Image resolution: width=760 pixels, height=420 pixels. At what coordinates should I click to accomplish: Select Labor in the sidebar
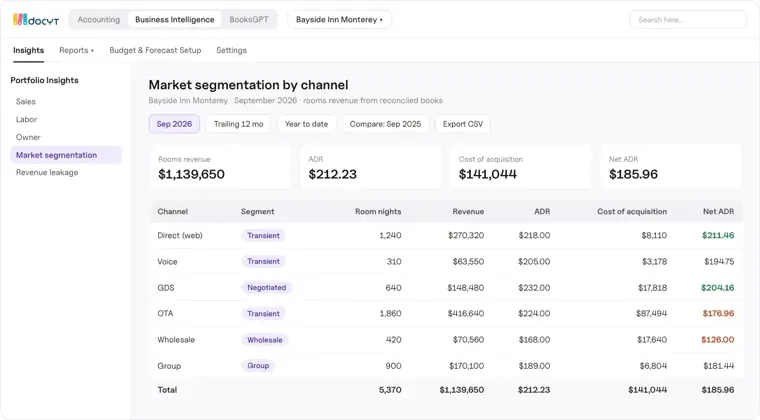pos(27,120)
